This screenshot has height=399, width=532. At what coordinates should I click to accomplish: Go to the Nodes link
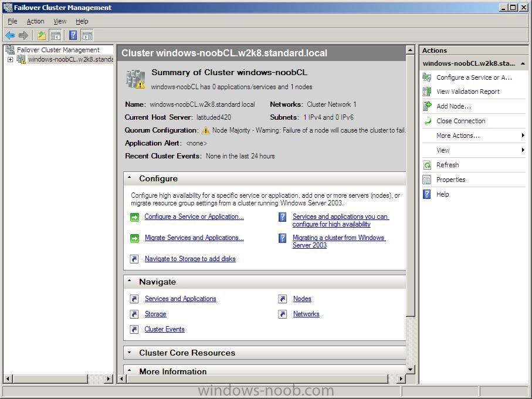coord(302,299)
